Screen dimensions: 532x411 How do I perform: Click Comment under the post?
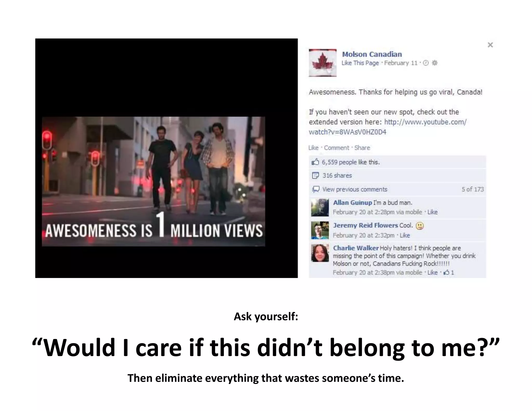point(336,148)
